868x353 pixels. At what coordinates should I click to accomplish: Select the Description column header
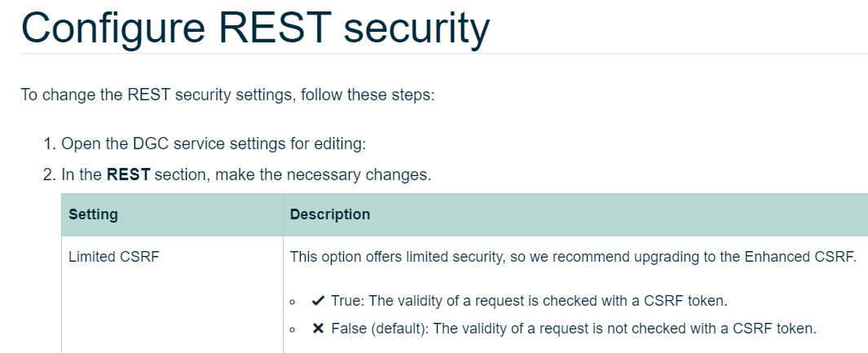(x=330, y=215)
